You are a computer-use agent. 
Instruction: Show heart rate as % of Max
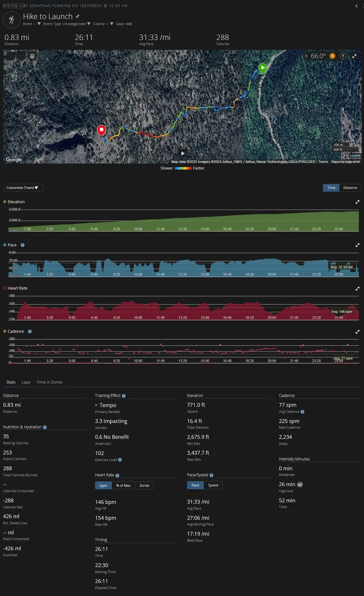tap(124, 485)
